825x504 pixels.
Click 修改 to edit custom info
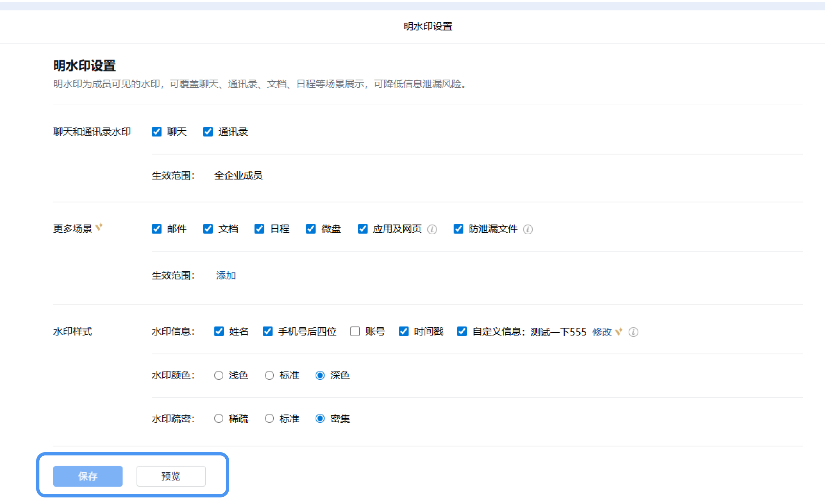(602, 332)
